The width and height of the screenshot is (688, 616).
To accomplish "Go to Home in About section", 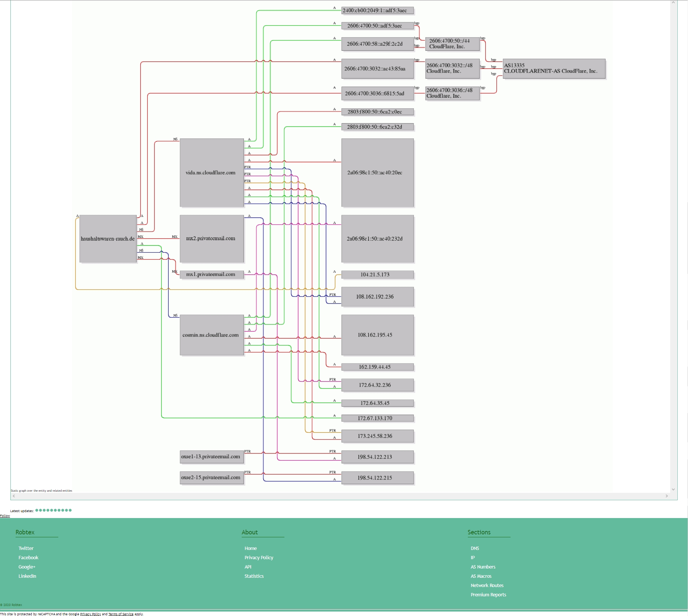I will pyautogui.click(x=251, y=548).
